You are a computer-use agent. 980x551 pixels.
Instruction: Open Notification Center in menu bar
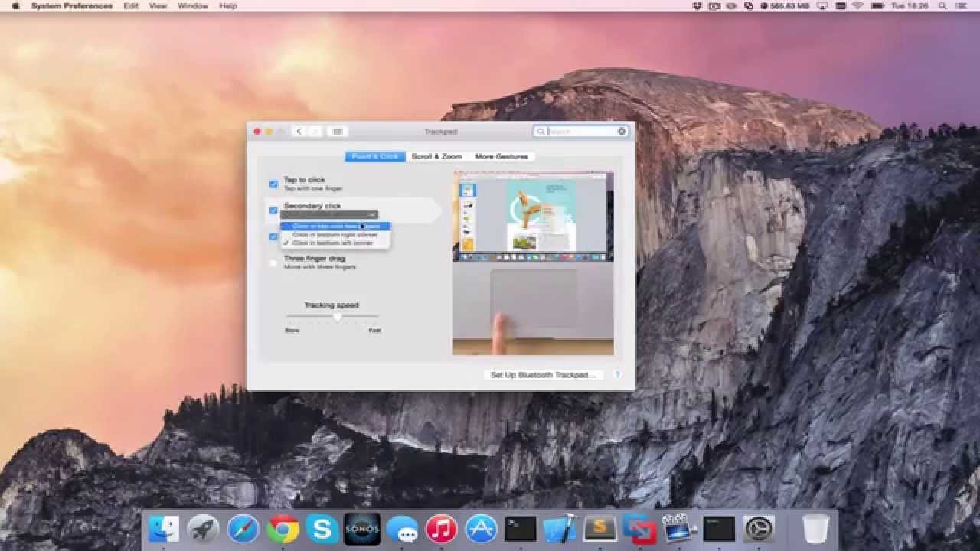(x=961, y=5)
